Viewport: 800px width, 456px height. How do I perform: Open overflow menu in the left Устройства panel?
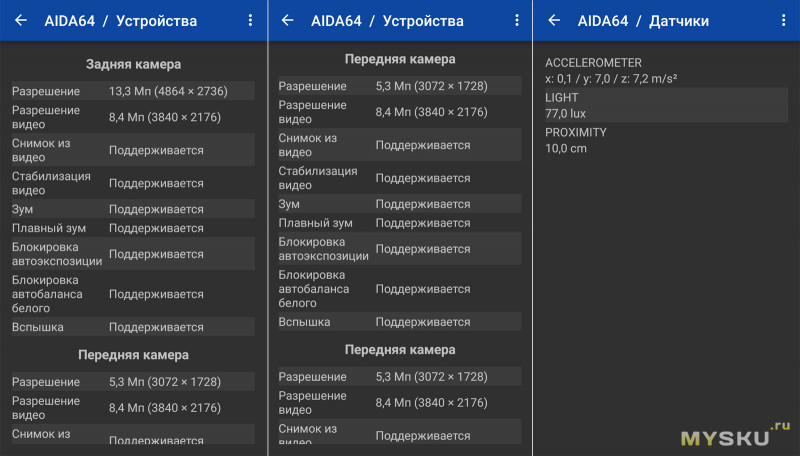coord(250,20)
